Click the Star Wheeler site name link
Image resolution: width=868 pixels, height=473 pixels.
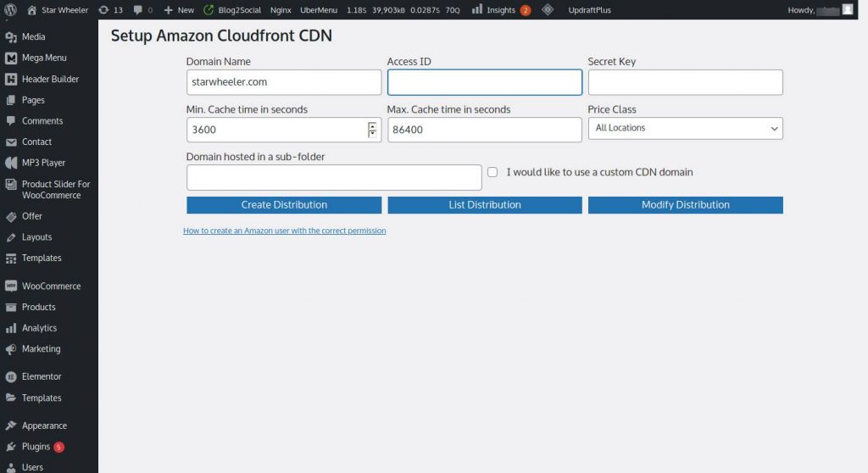(64, 10)
